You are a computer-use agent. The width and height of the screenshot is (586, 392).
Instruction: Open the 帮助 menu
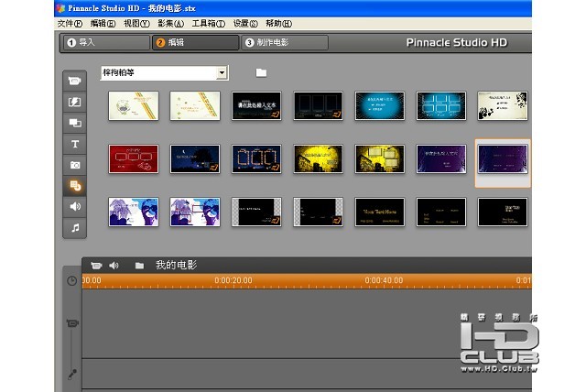coord(278,24)
